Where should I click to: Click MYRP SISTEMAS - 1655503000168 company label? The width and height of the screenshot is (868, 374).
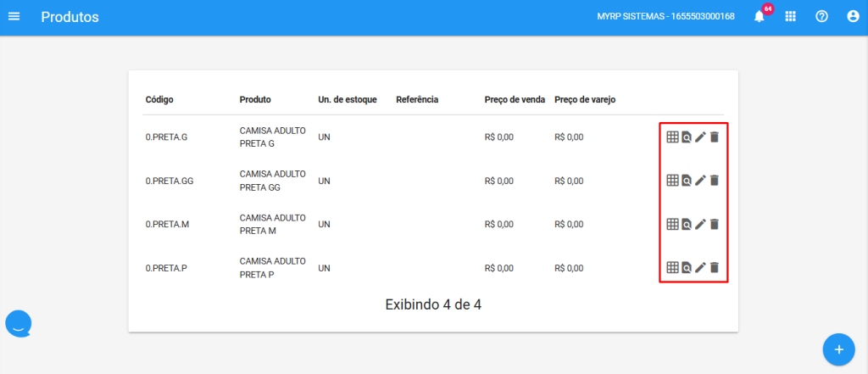pos(666,17)
